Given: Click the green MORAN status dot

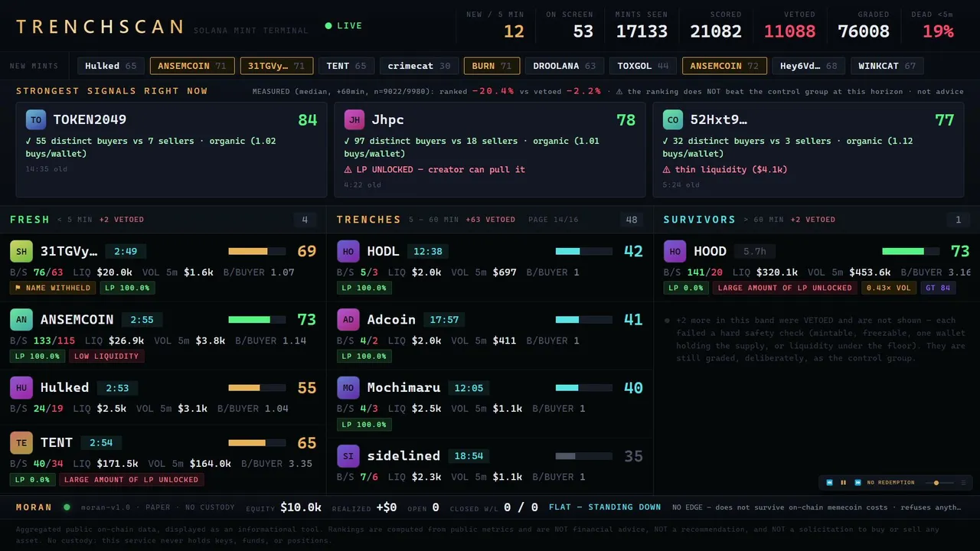Looking at the screenshot, I should point(67,507).
